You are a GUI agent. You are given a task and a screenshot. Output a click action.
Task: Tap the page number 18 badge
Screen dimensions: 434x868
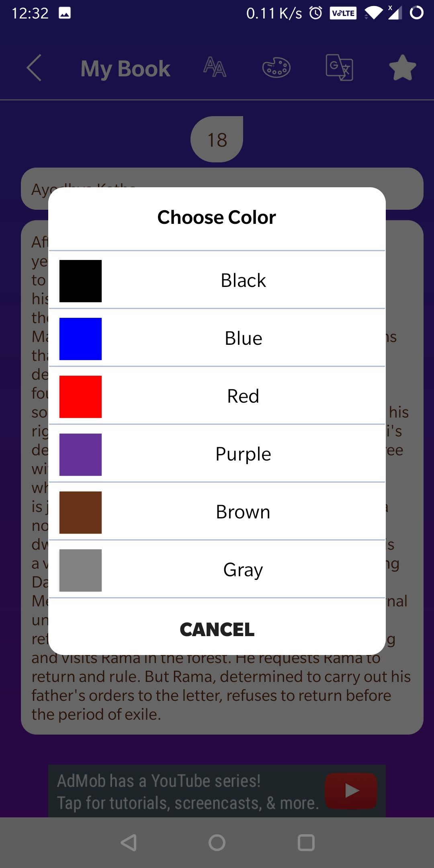217,140
